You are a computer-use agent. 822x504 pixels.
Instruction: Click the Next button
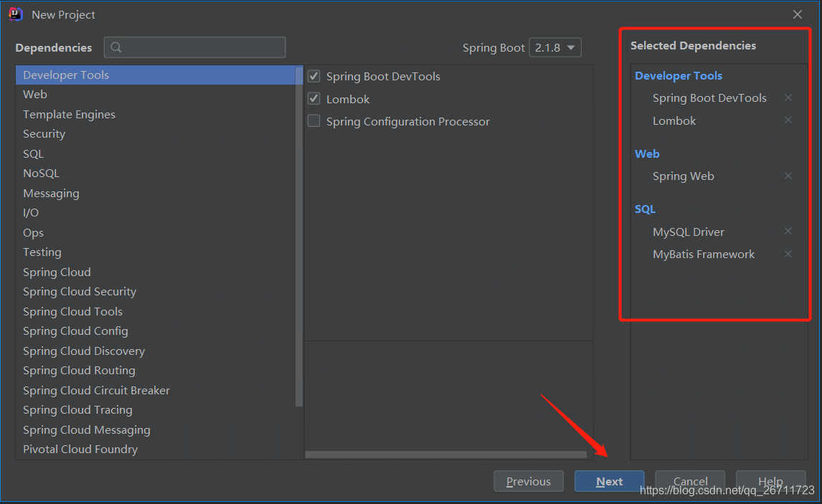(x=609, y=481)
